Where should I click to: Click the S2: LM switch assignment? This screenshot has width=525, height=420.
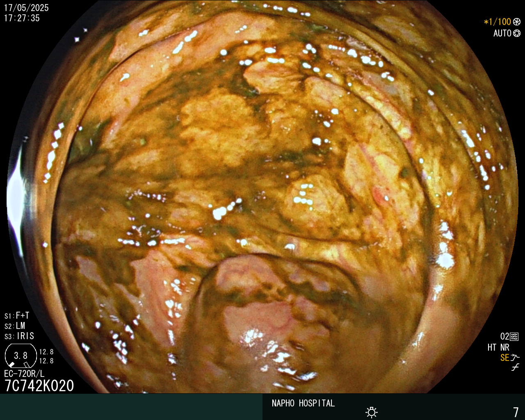click(15, 326)
